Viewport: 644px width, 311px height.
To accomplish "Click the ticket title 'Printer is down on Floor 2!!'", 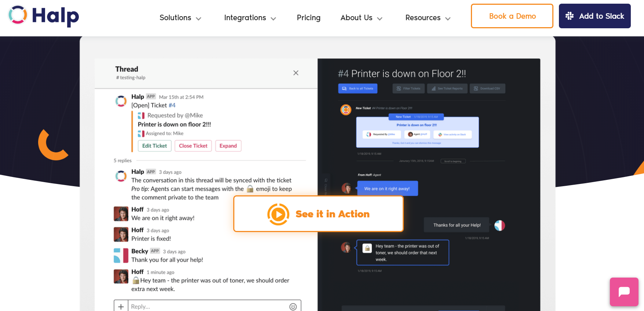I will pyautogui.click(x=402, y=73).
